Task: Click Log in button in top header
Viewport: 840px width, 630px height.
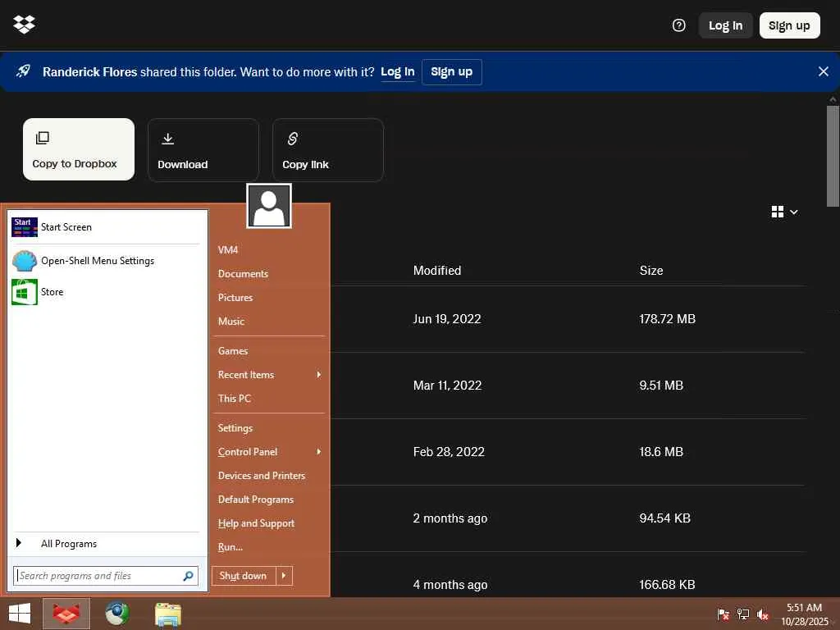Action: [725, 25]
